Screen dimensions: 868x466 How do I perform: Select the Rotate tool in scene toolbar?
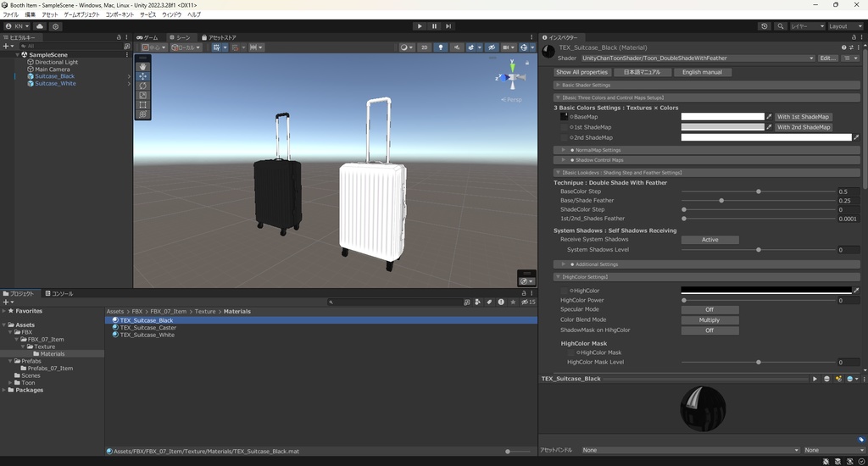click(142, 86)
